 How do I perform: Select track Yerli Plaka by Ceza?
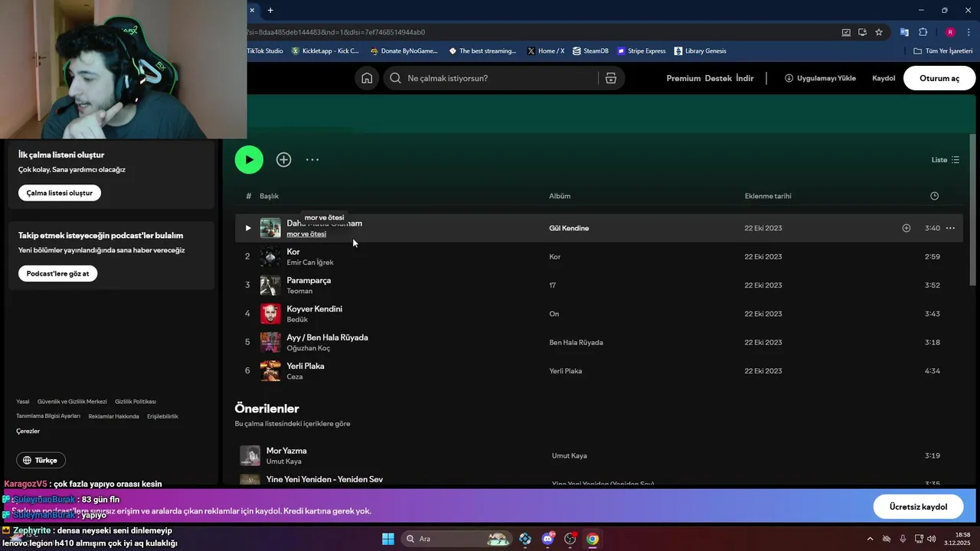(x=599, y=371)
